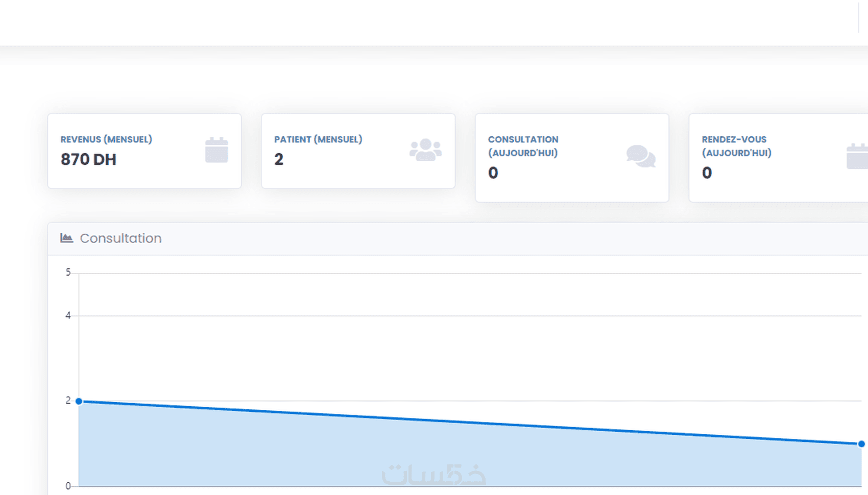Open the Revenus (Mensuel) card
868x495 pixels.
point(144,151)
